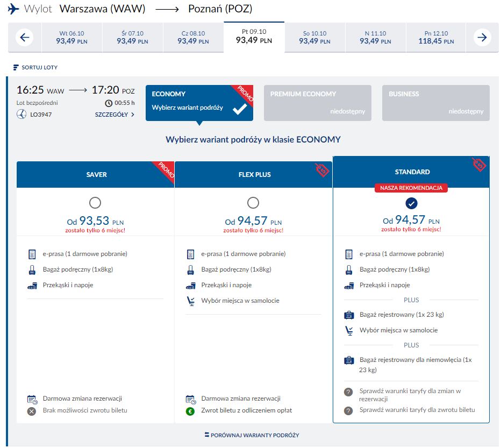Choose the ECONOMY class card
Screen dimensions: 501x448
[x=199, y=103]
